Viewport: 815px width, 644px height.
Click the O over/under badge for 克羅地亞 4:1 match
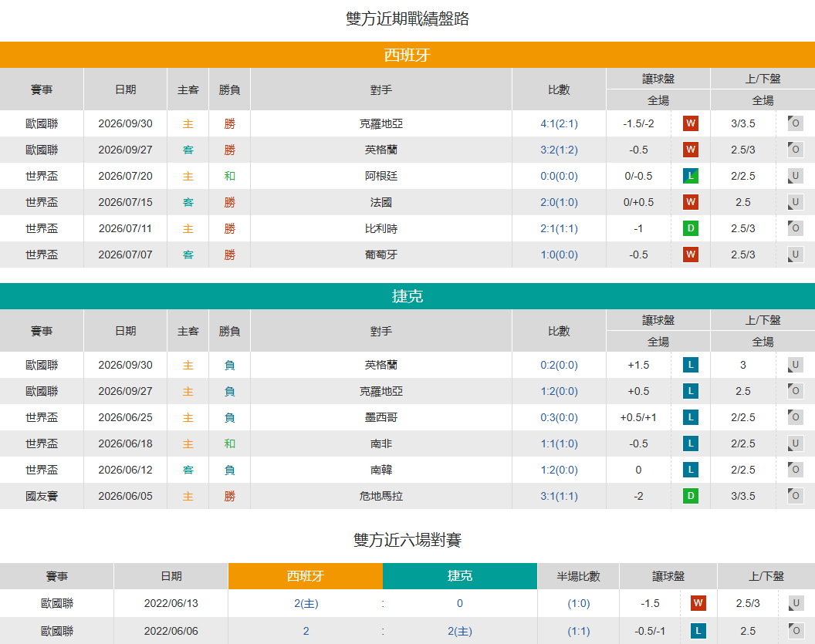point(795,123)
